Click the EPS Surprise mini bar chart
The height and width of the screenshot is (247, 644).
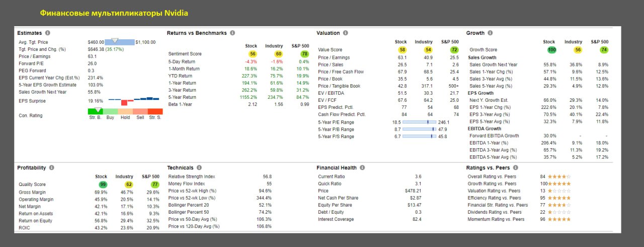pyautogui.click(x=134, y=100)
